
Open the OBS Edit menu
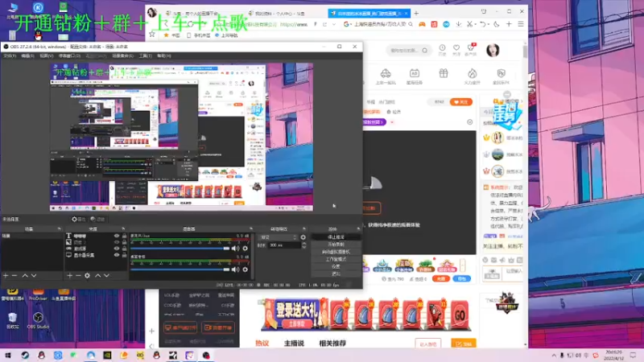pos(27,56)
